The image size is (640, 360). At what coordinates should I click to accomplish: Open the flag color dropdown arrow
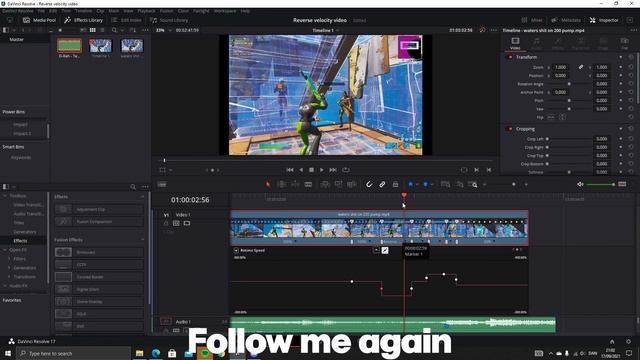pyautogui.click(x=417, y=184)
